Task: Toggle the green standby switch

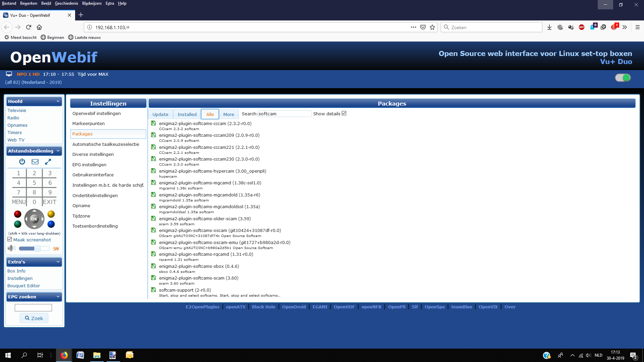Action: (623, 78)
